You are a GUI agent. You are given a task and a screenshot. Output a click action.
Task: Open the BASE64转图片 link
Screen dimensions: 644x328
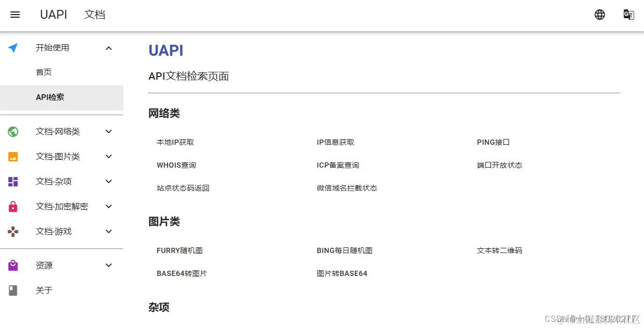(182, 273)
